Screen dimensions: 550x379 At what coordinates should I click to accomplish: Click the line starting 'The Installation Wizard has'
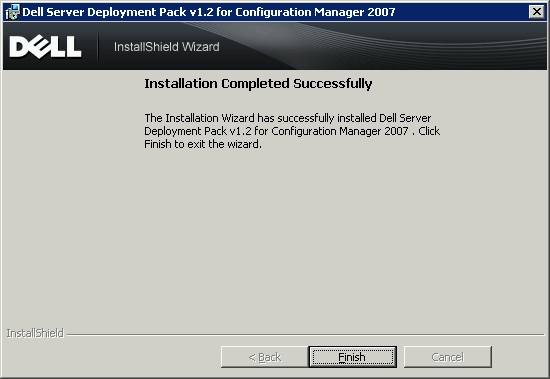click(x=288, y=118)
